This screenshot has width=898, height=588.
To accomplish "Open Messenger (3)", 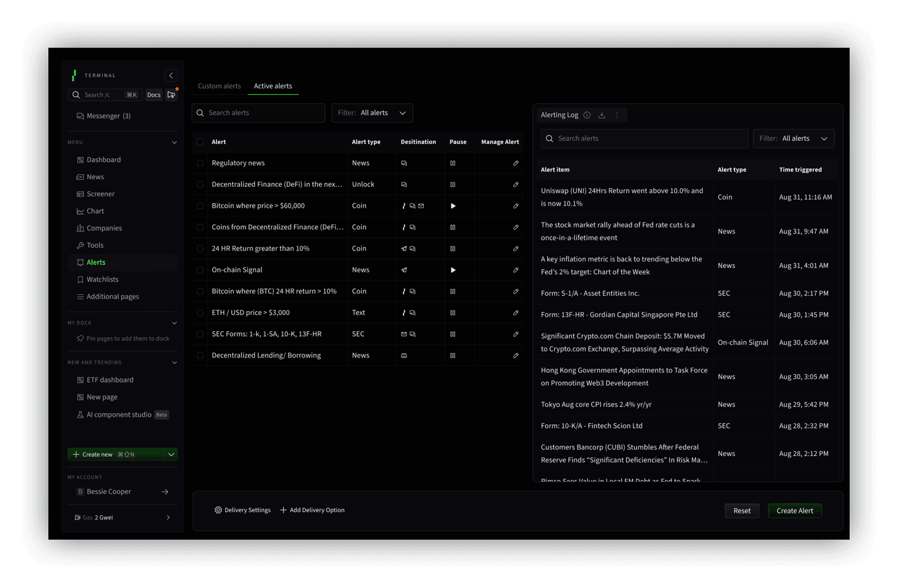I will point(103,116).
